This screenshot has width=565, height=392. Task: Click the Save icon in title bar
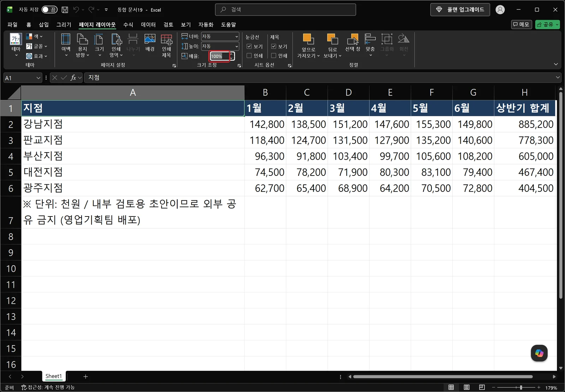[x=65, y=10]
